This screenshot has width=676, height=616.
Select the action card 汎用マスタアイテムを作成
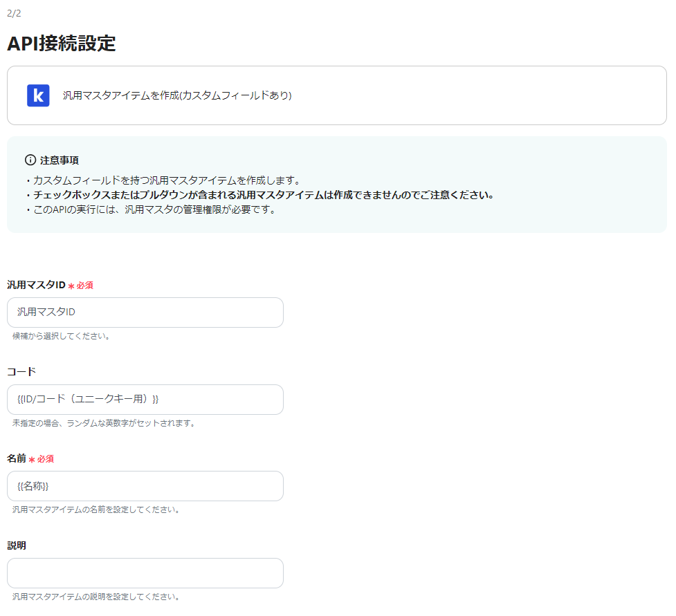[x=337, y=95]
